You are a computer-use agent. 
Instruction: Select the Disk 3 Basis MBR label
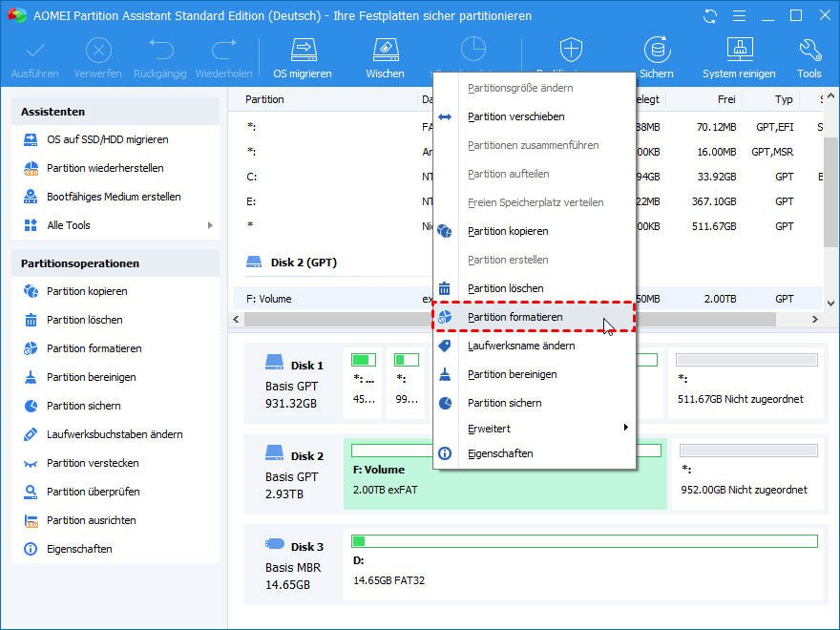(295, 566)
